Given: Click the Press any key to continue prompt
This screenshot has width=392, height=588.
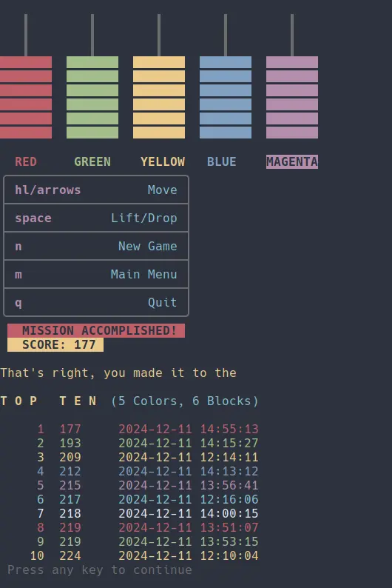Looking at the screenshot, I should tap(100, 569).
